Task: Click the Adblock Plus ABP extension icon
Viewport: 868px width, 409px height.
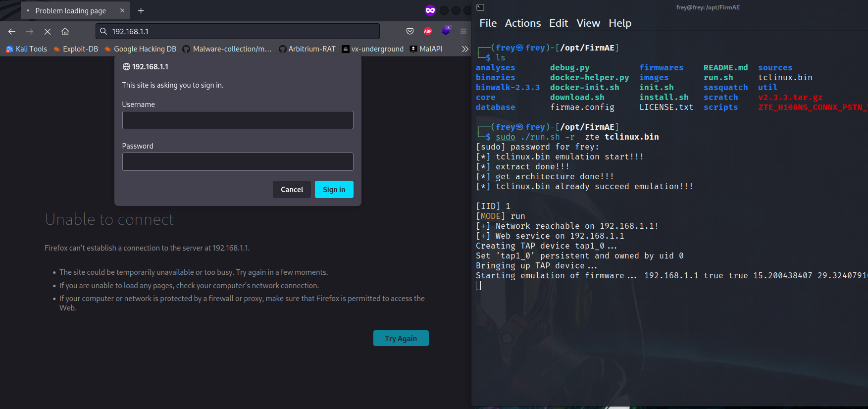Action: 428,31
